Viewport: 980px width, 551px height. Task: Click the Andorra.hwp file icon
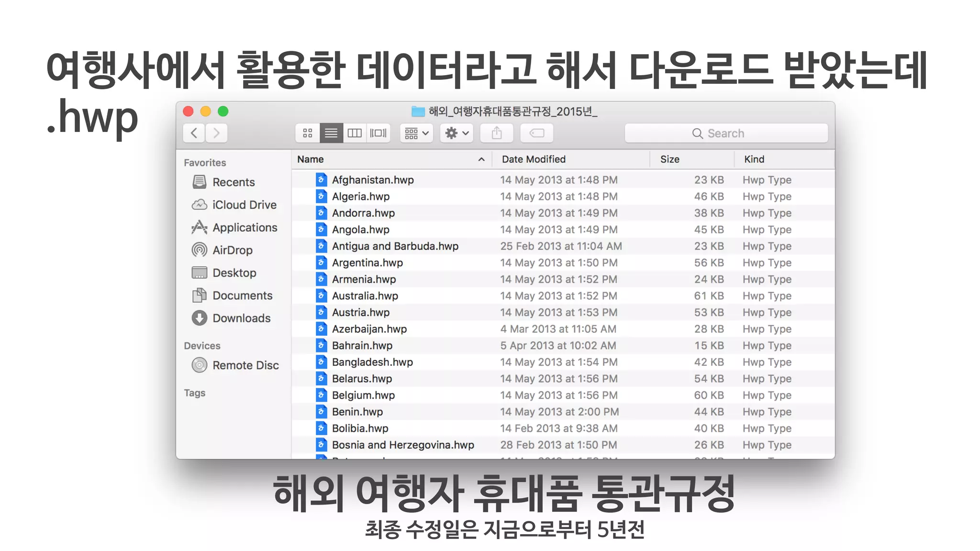322,213
